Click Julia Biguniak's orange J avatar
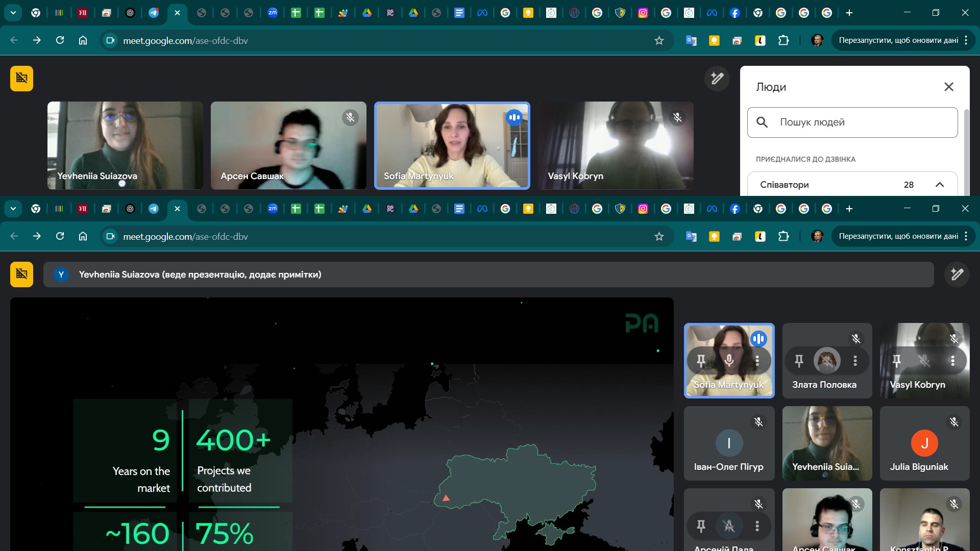 [x=924, y=443]
